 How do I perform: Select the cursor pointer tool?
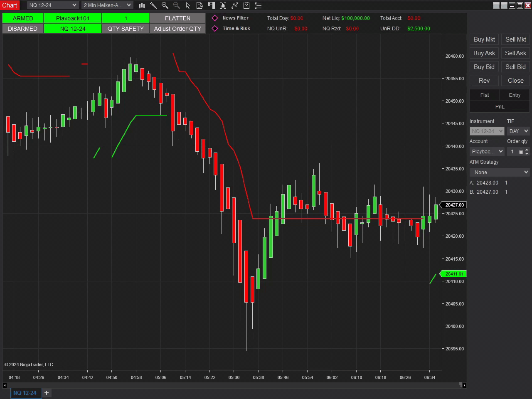[x=188, y=5]
